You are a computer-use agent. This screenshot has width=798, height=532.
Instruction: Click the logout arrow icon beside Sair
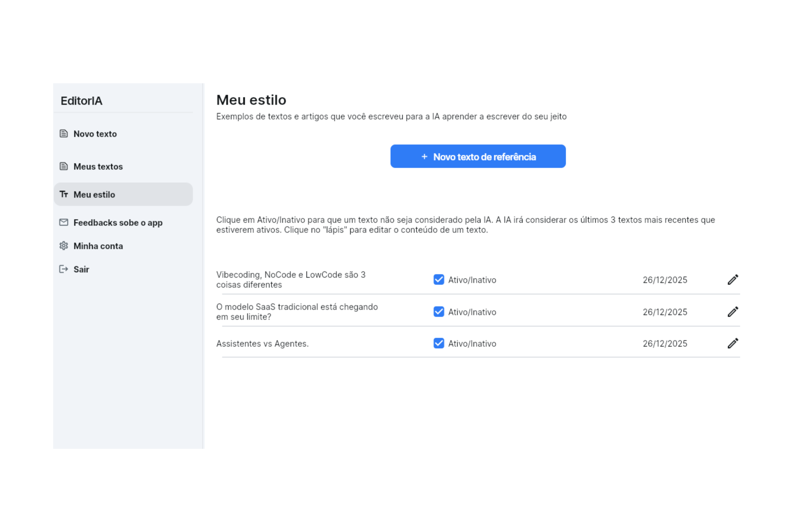(x=64, y=269)
